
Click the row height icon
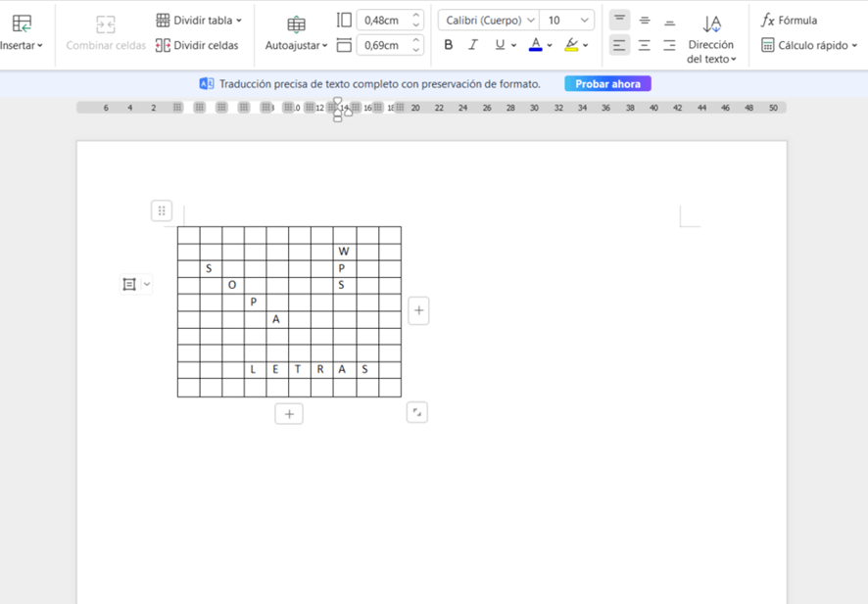(x=344, y=21)
